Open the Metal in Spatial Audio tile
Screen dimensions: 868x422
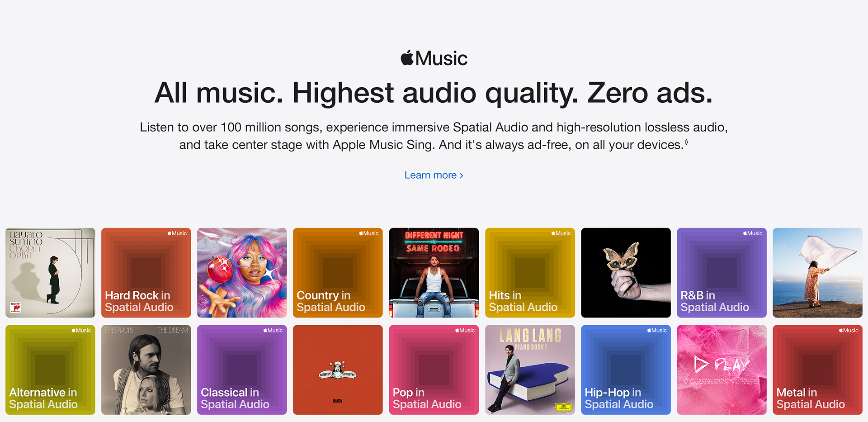tap(817, 370)
